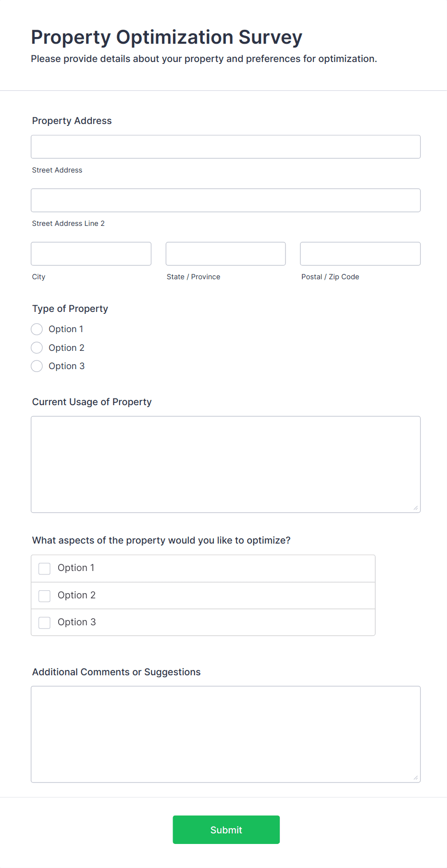Select the State / Province field
447x868 pixels.
(225, 254)
